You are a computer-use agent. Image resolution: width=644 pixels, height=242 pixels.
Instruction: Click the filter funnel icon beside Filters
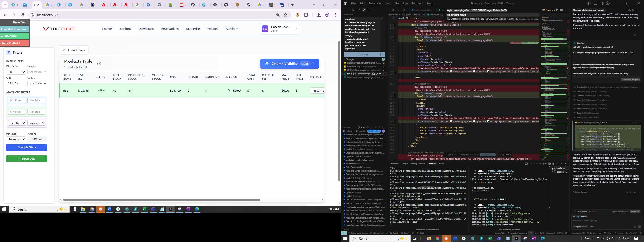tap(9, 53)
